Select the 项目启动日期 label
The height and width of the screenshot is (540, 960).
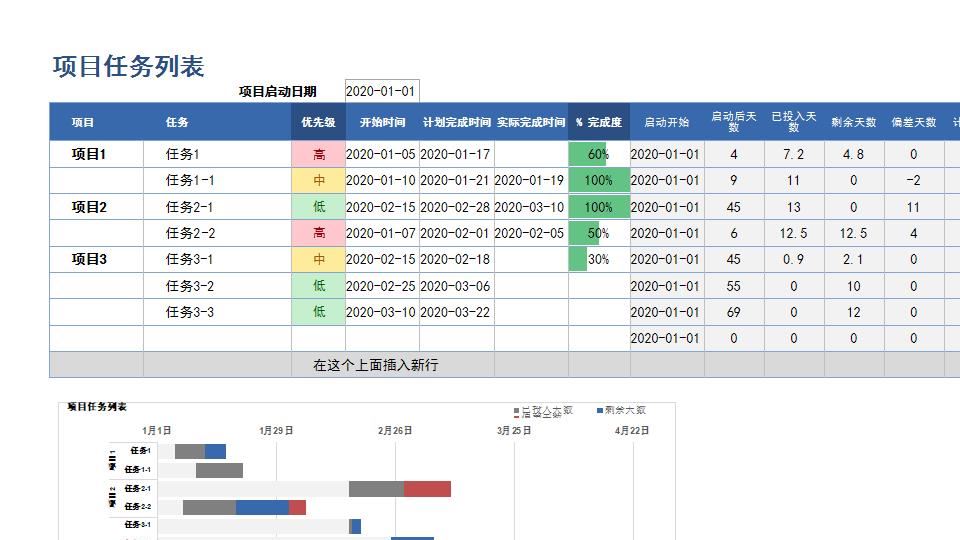pyautogui.click(x=277, y=92)
